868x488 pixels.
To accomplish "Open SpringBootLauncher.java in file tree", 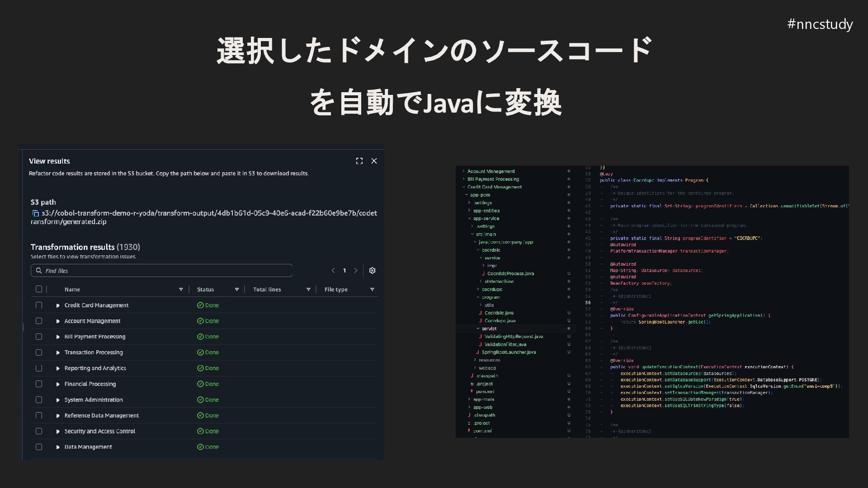I will click(508, 352).
